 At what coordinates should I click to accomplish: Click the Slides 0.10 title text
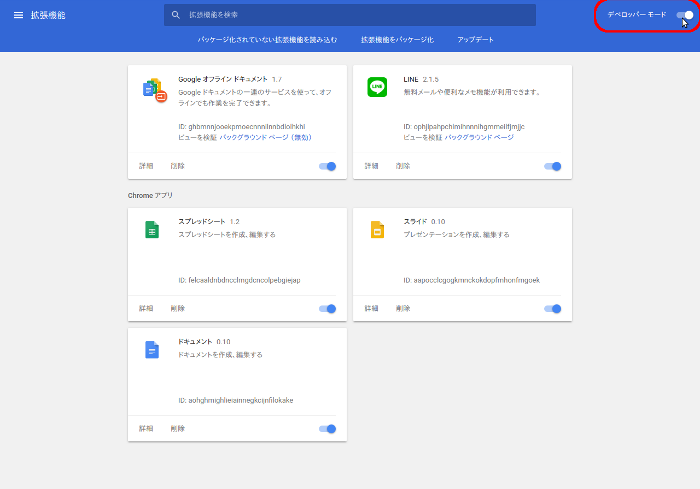(424, 222)
